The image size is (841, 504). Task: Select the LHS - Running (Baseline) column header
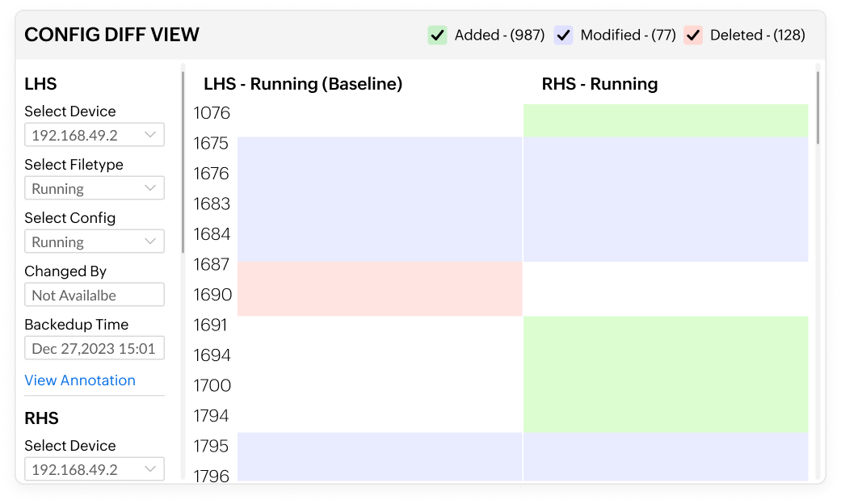[x=303, y=84]
